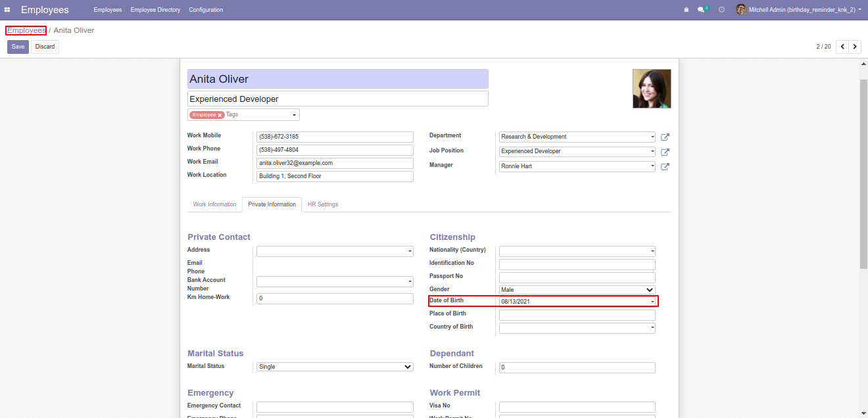Viewport: 868px width, 418px height.
Task: Go to the previous employee record
Action: pyautogui.click(x=842, y=47)
